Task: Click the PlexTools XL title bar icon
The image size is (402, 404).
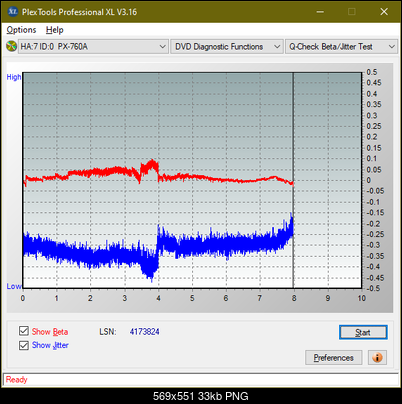Action: pos(12,12)
